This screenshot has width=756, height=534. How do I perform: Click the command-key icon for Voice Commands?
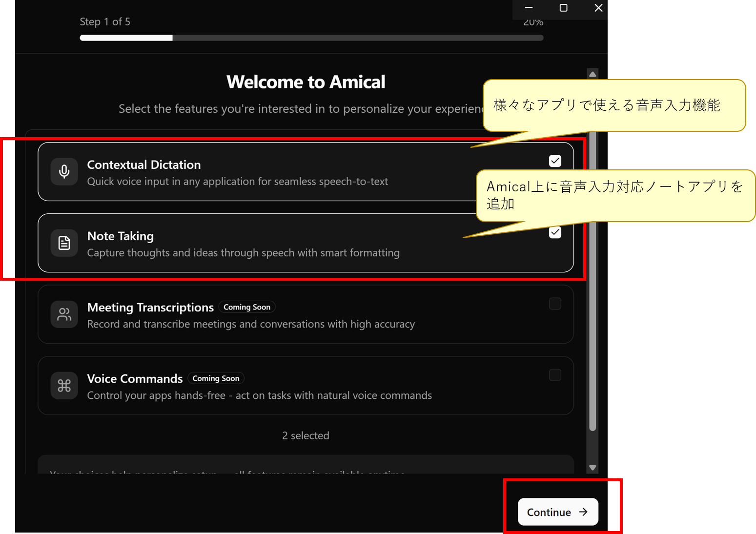(64, 386)
